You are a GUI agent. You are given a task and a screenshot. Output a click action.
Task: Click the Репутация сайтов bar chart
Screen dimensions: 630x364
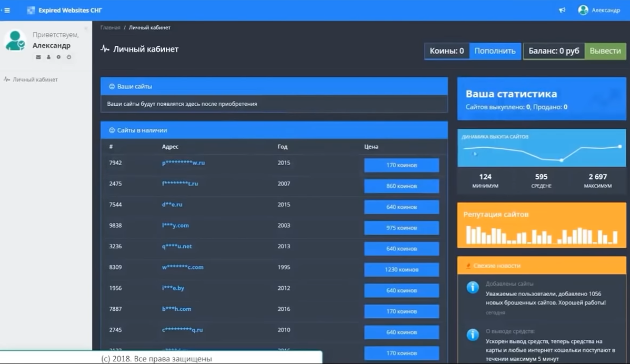[542, 235]
